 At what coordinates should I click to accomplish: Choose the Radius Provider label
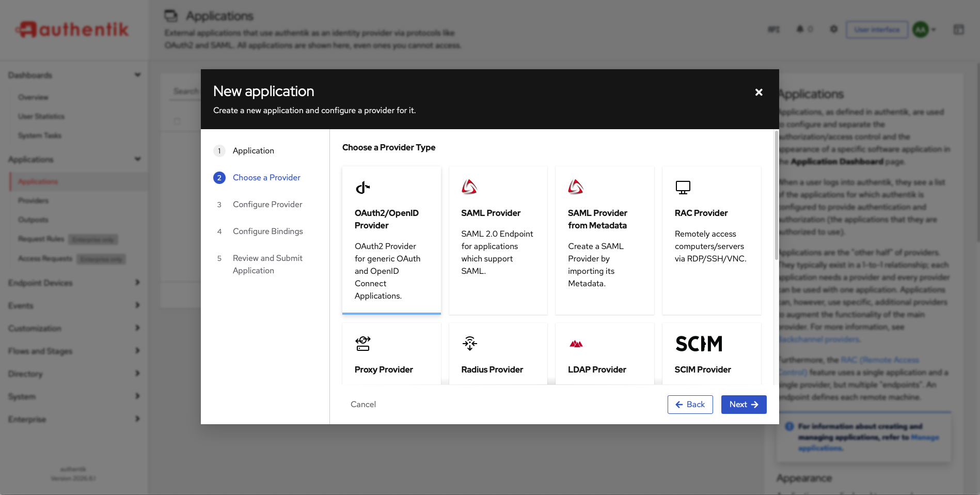click(492, 369)
